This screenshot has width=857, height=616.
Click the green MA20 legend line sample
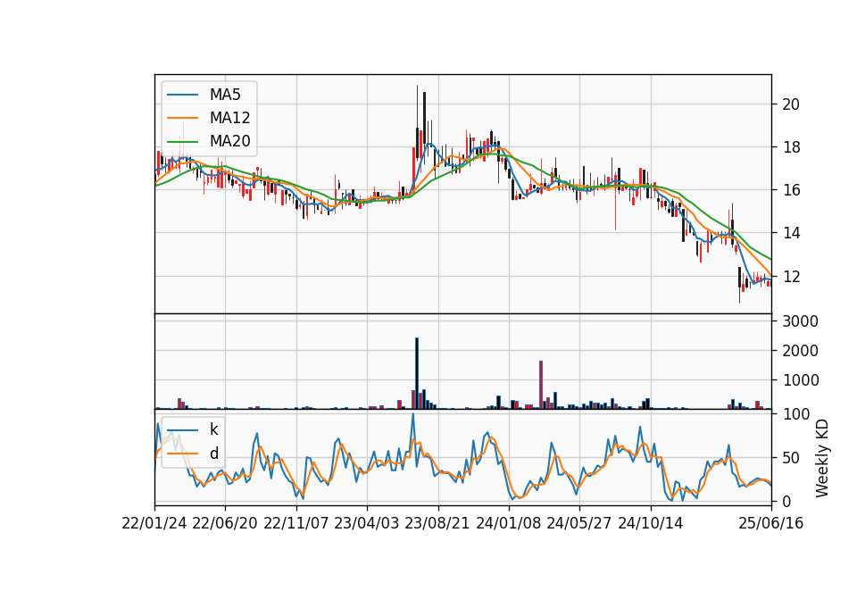(182, 142)
